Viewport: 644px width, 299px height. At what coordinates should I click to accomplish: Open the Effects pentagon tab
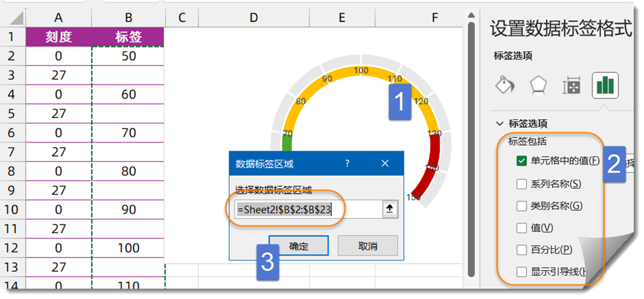point(538,85)
